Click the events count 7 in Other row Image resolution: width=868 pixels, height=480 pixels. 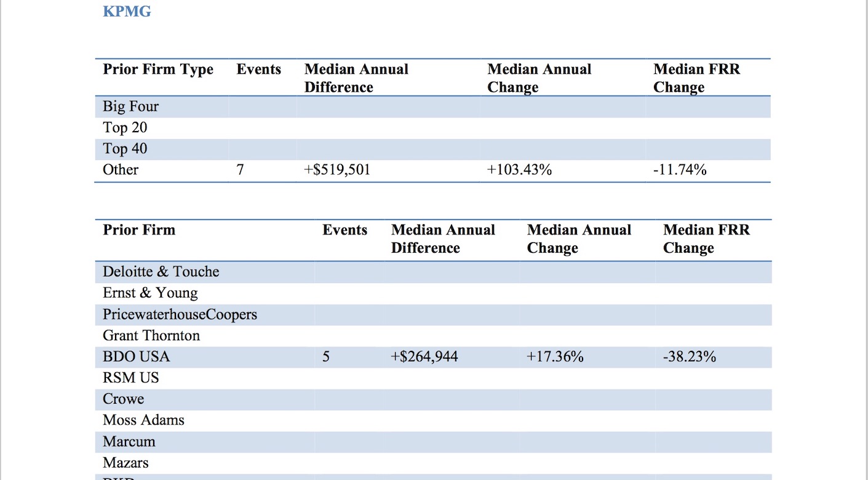[240, 170]
